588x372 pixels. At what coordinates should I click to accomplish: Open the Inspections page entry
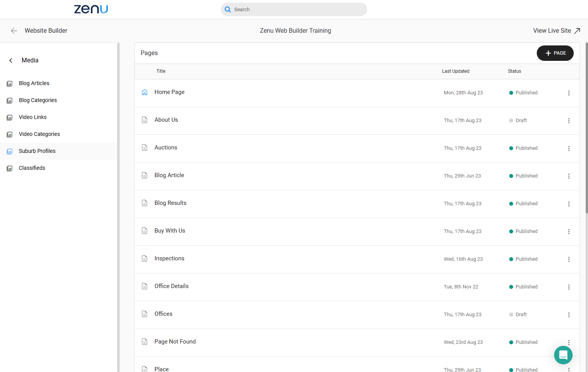[170, 258]
